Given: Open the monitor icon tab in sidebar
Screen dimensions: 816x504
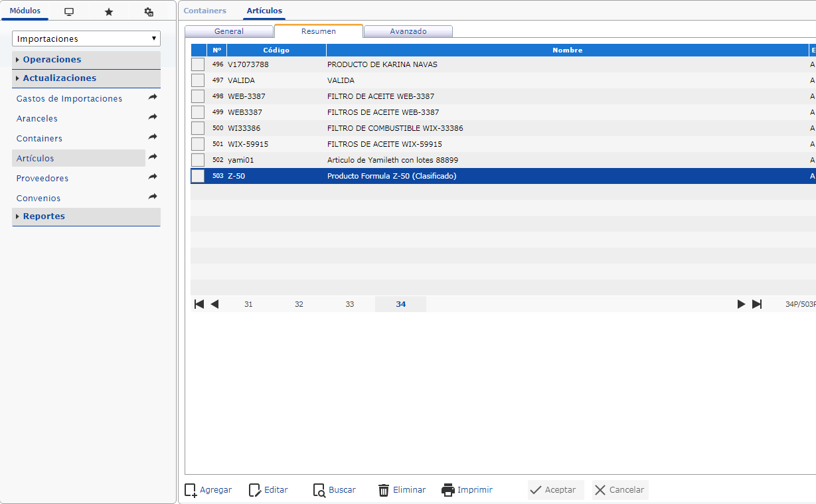Looking at the screenshot, I should [69, 12].
